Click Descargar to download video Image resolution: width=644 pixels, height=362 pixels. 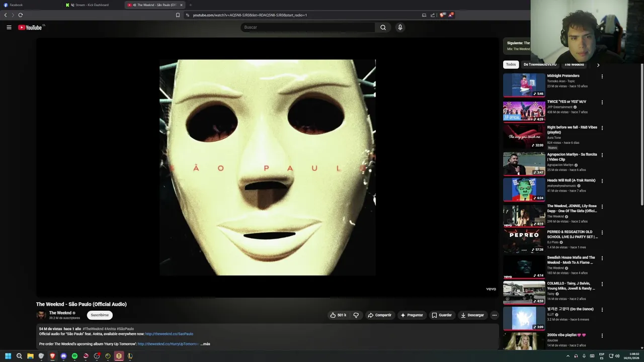(x=472, y=315)
